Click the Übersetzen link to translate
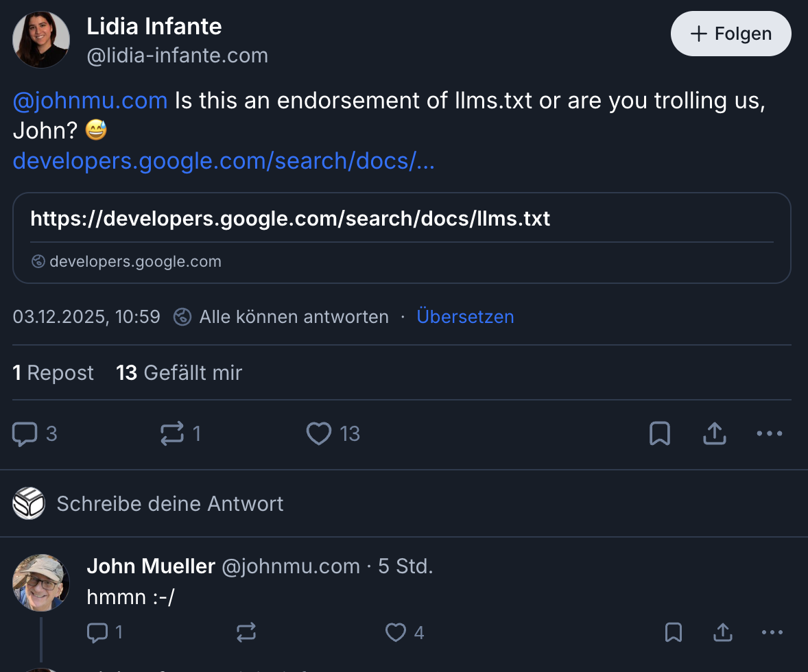808x672 pixels. pos(465,317)
